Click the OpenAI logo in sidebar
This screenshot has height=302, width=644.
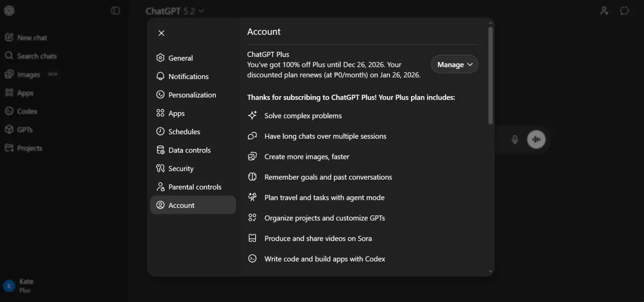point(9,11)
